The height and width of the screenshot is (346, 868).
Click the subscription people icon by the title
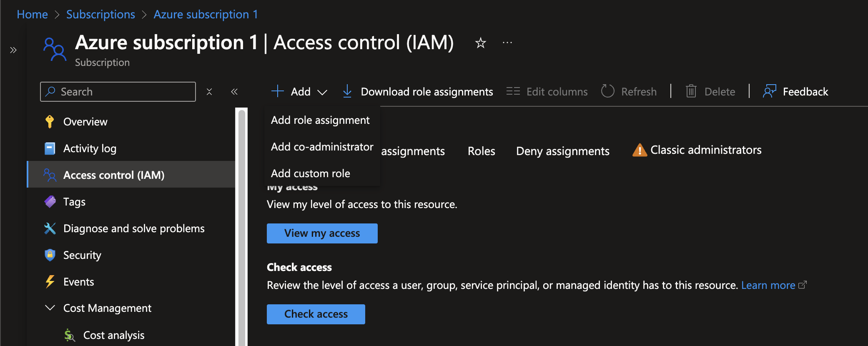coord(54,49)
